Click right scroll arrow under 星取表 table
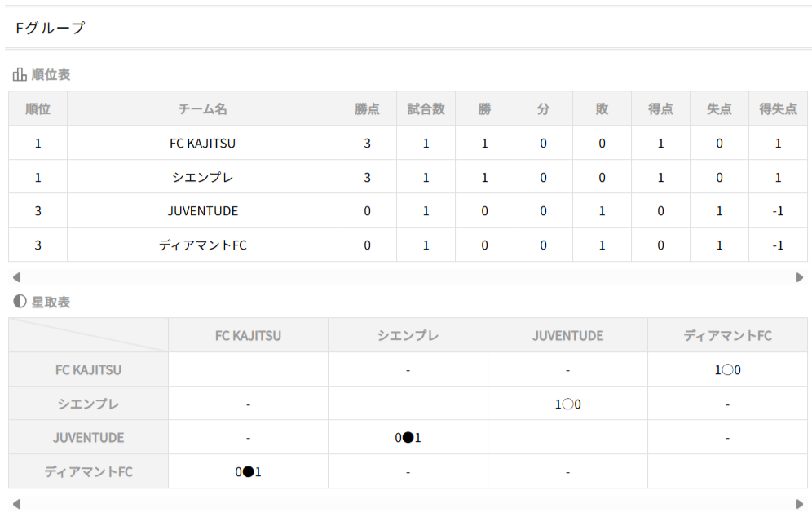812x517 pixels. tap(799, 504)
